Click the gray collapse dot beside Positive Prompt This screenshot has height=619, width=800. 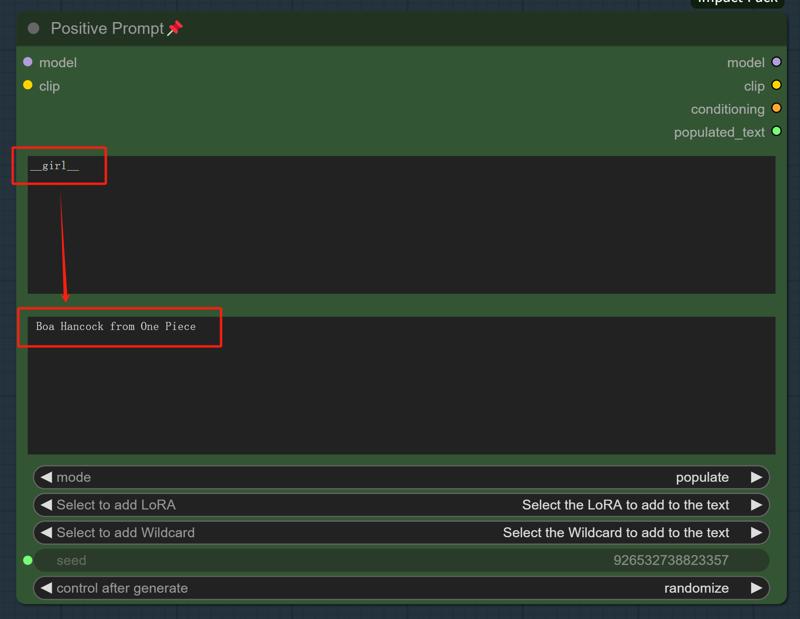point(34,28)
